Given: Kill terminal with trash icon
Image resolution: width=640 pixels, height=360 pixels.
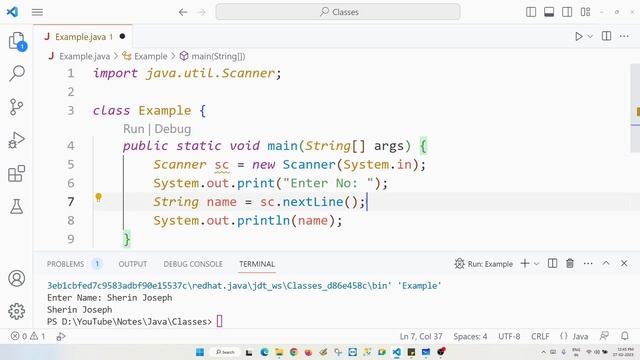Looking at the screenshot, I should click(x=570, y=264).
